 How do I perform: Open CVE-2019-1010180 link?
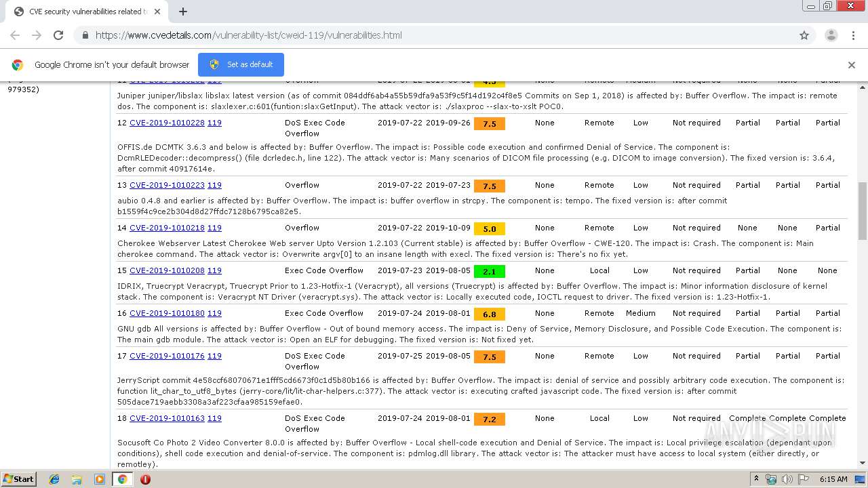tap(167, 313)
